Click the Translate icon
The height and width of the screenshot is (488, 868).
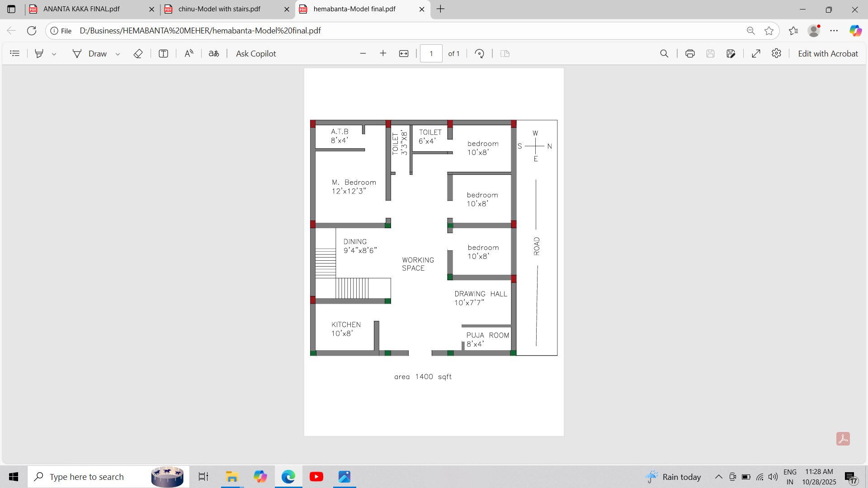click(214, 53)
